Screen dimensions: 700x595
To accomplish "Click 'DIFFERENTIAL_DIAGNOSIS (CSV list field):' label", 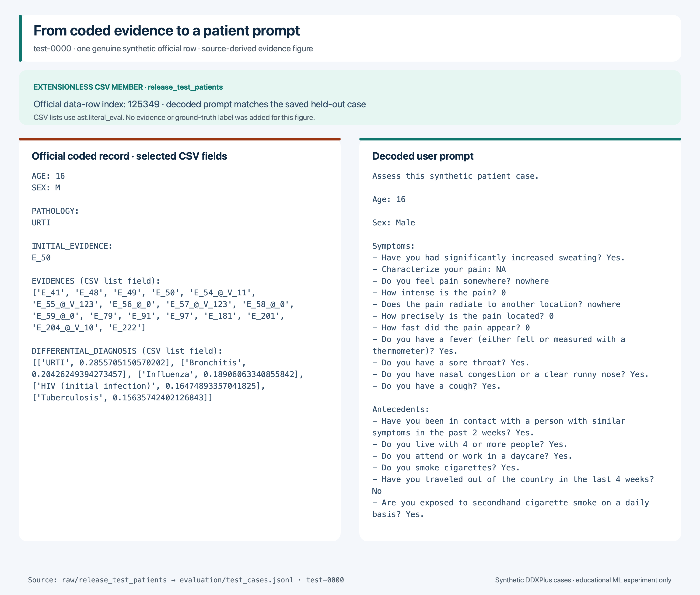I will pyautogui.click(x=127, y=351).
